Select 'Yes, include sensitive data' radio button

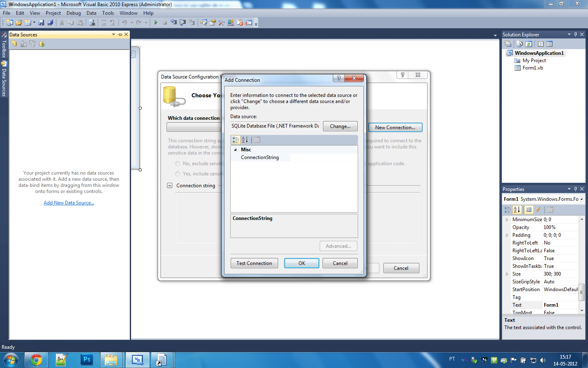[178, 174]
